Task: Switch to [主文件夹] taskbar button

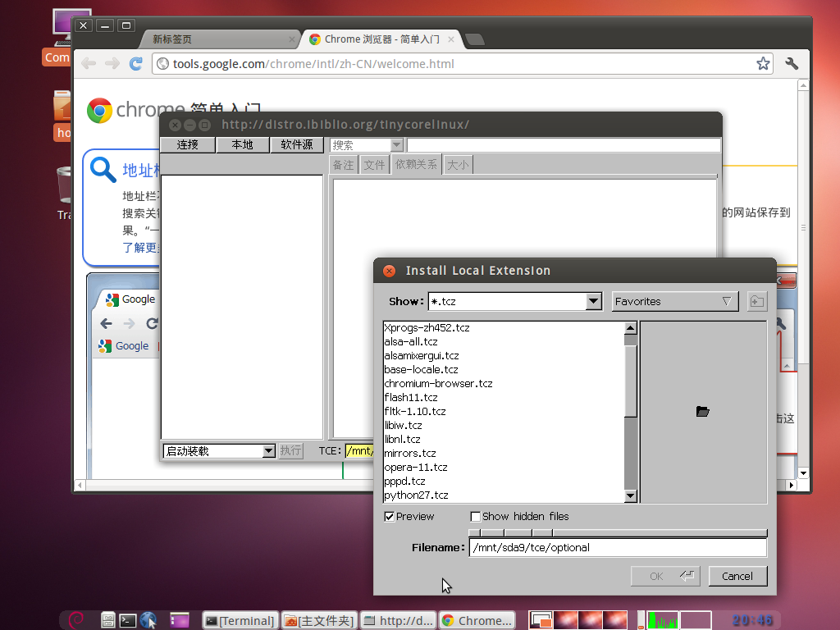Action: click(319, 620)
